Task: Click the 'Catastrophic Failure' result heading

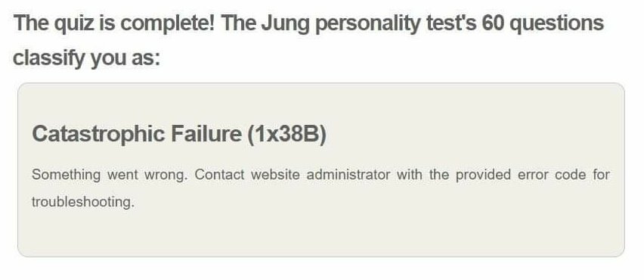Action: (x=179, y=134)
